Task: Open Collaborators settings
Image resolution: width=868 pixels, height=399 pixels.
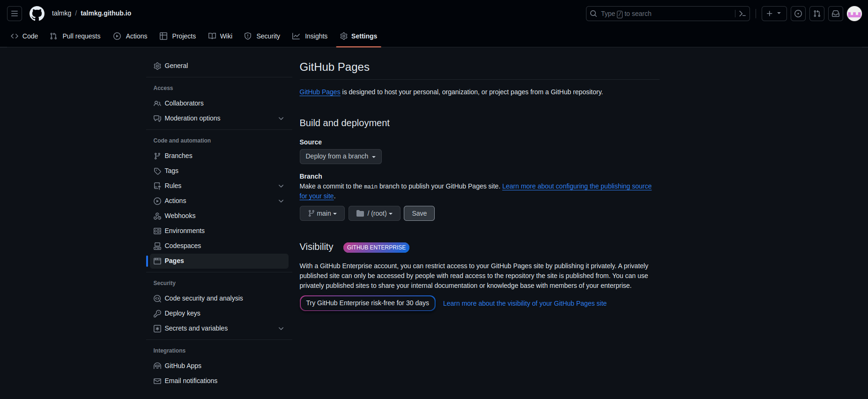Action: [x=219, y=104]
